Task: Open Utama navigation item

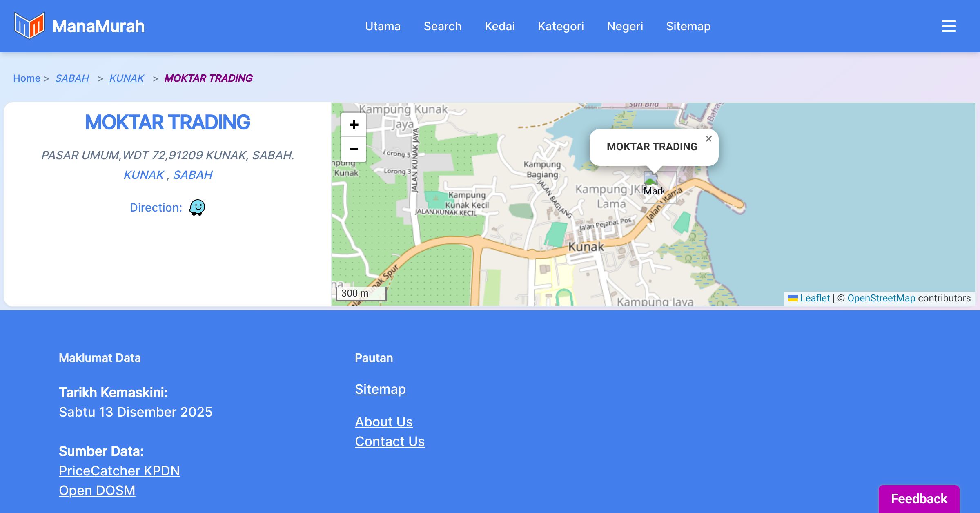Action: coord(383,26)
